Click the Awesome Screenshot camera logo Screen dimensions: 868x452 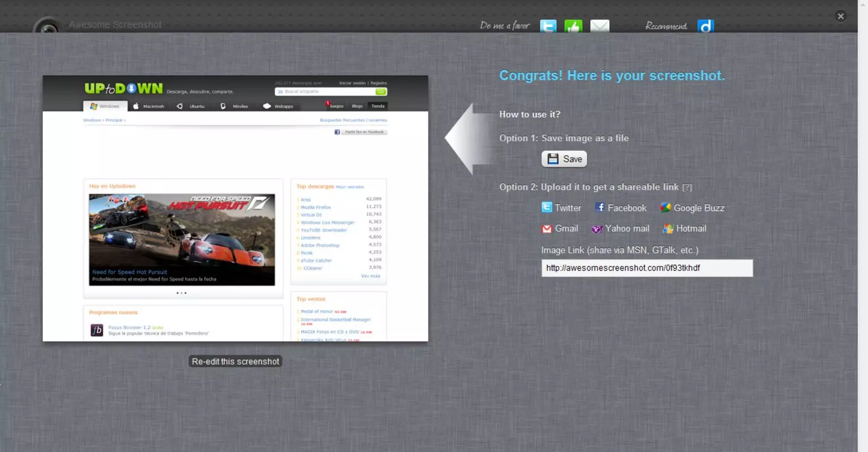[47, 25]
